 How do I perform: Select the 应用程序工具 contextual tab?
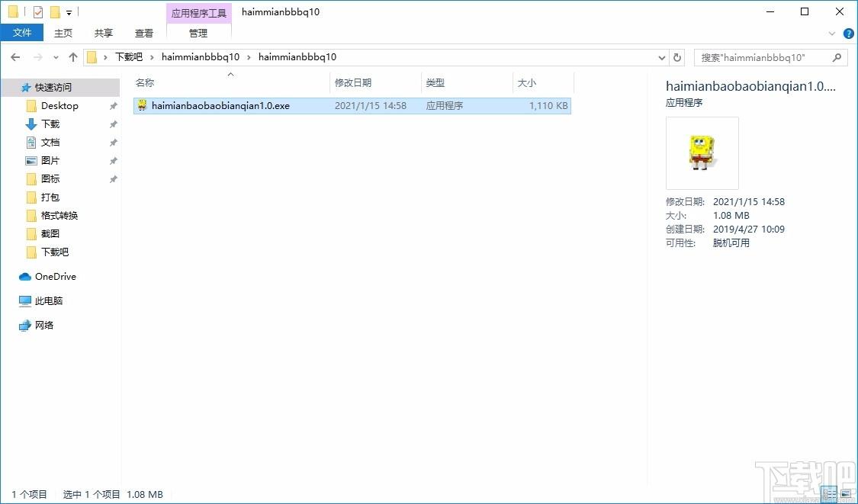[198, 13]
